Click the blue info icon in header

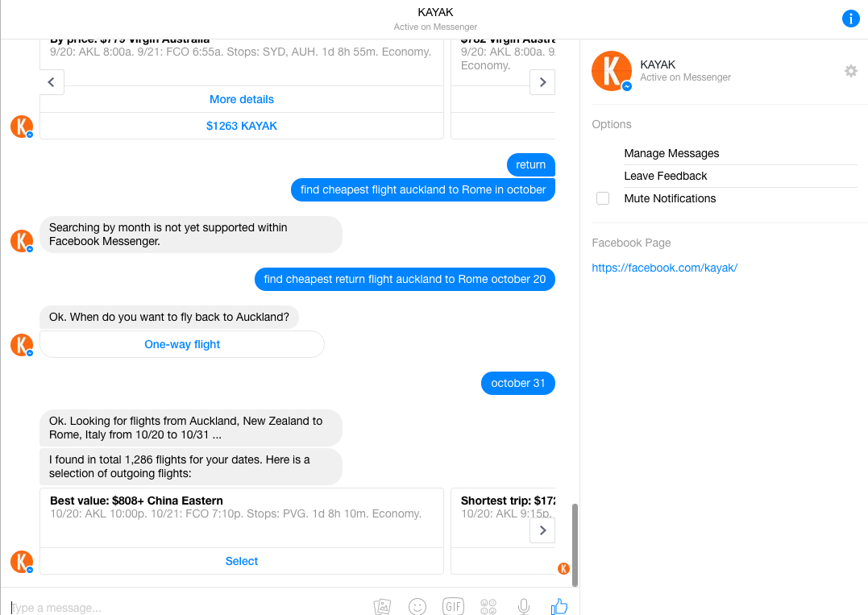pos(850,19)
